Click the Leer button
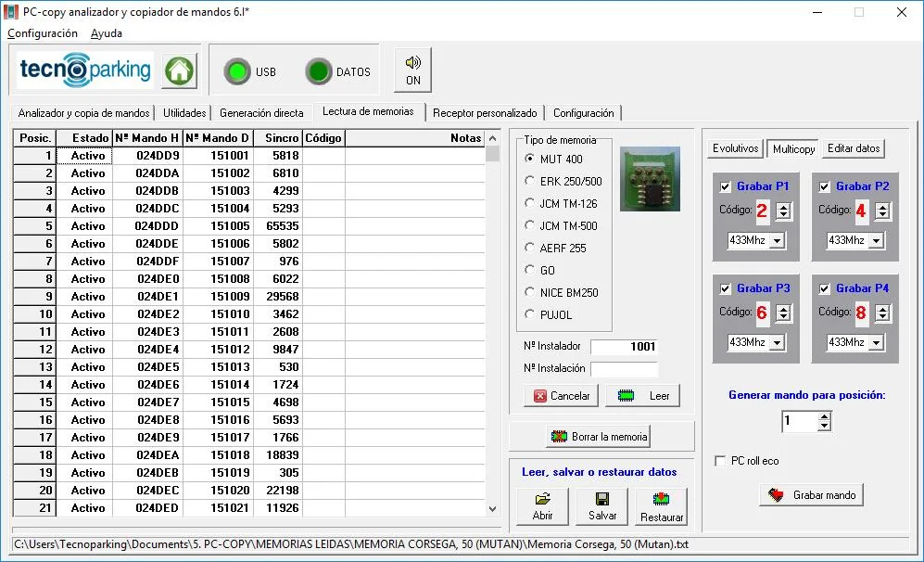 pyautogui.click(x=642, y=396)
